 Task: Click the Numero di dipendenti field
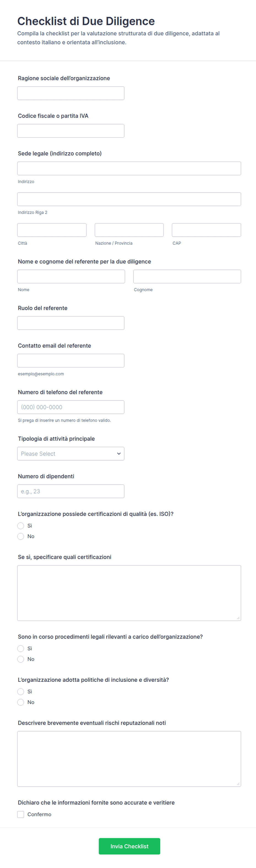pyautogui.click(x=71, y=491)
